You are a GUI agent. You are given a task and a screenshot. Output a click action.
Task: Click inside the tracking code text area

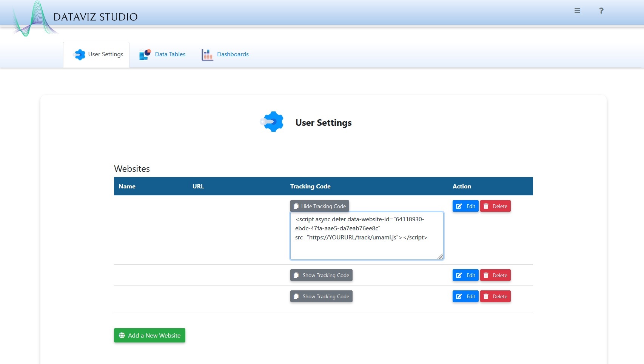[x=367, y=236]
